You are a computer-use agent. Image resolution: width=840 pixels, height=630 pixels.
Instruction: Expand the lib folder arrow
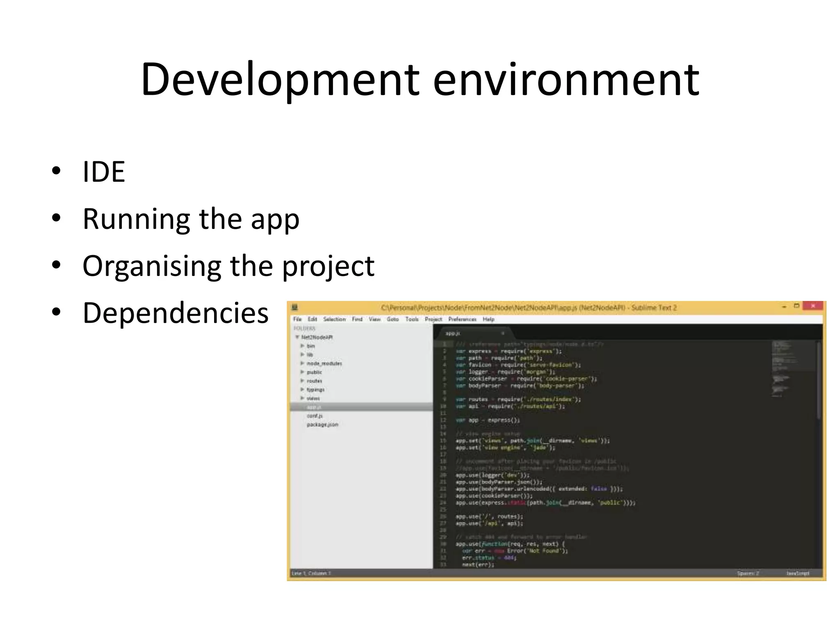click(x=302, y=354)
